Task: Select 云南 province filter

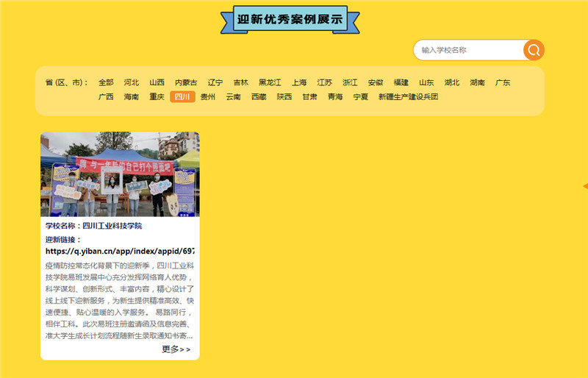Action: click(233, 97)
